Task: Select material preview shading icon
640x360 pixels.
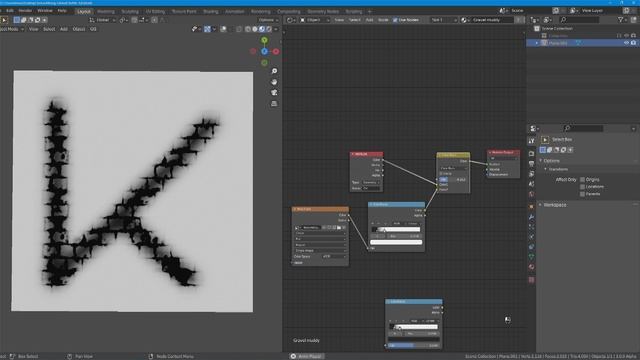Action: [262, 29]
